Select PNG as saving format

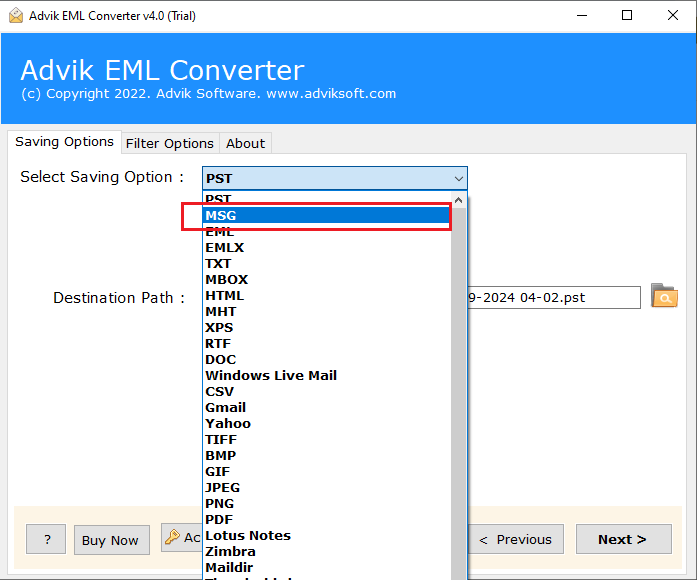(x=327, y=504)
